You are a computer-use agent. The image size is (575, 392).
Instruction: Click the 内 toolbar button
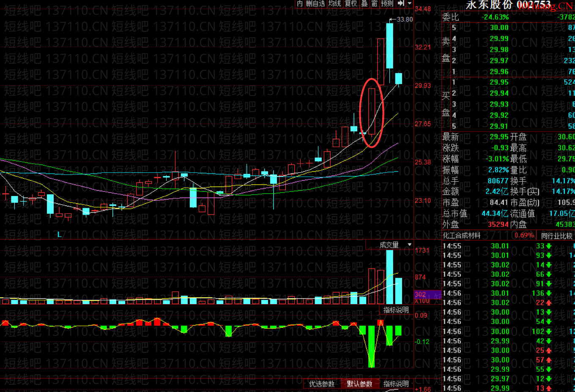click(x=300, y=3)
